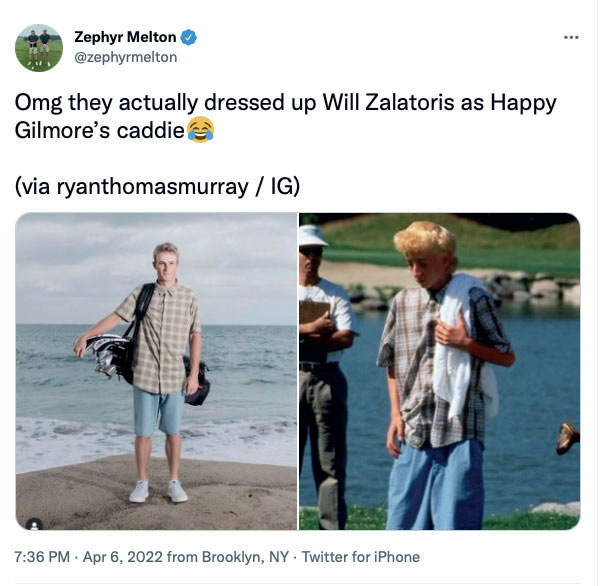600x586 pixels.
Task: Open the Zephyr Melton display name
Action: click(x=124, y=38)
